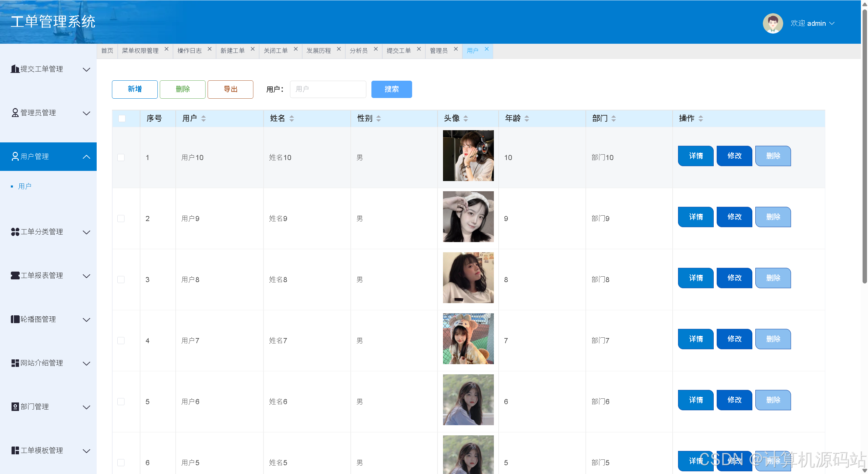Click the 网站介绍管理 grid icon
Image resolution: width=868 pixels, height=474 pixels.
point(15,363)
